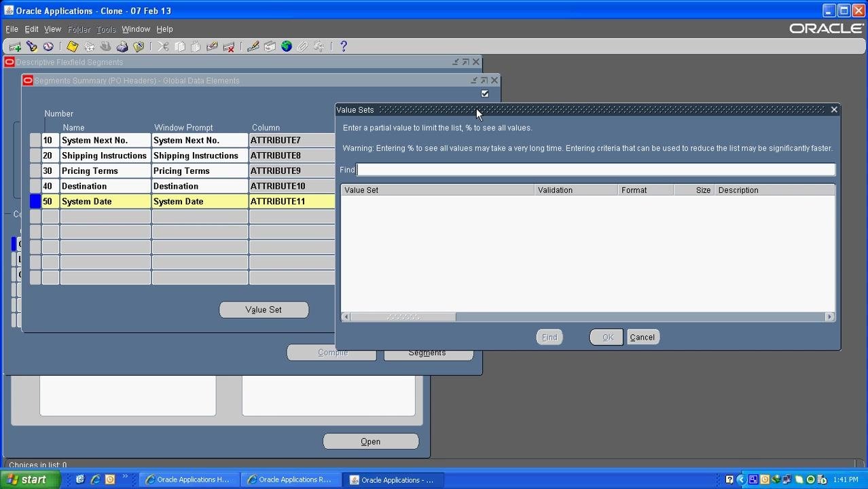Click the ATTRIBUTE10 column cell

[x=292, y=186]
